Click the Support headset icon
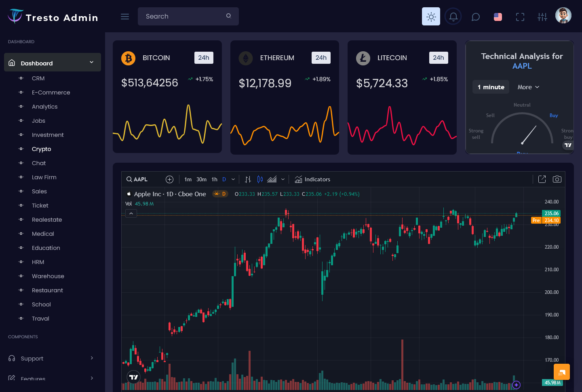This screenshot has width=582, height=392. (x=12, y=358)
